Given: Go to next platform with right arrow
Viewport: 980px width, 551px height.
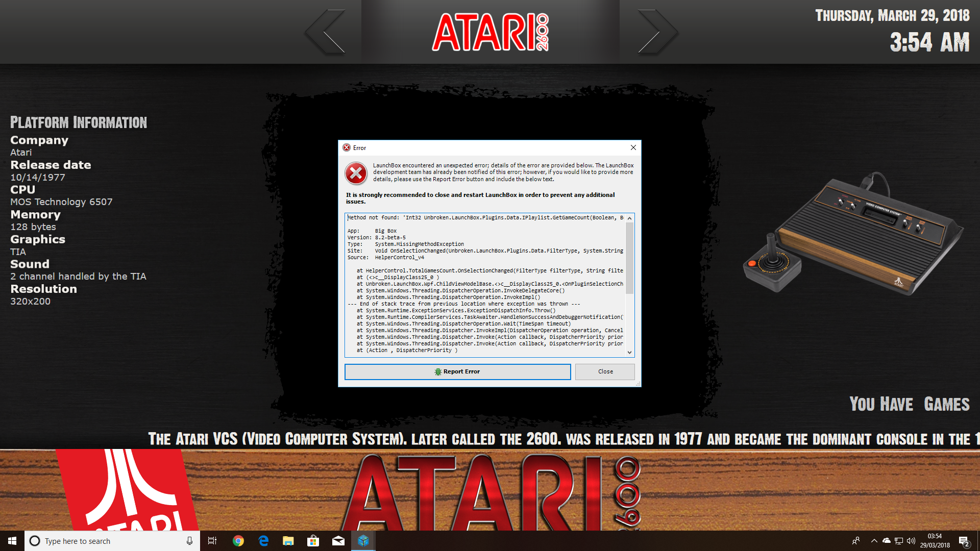Looking at the screenshot, I should pyautogui.click(x=657, y=32).
